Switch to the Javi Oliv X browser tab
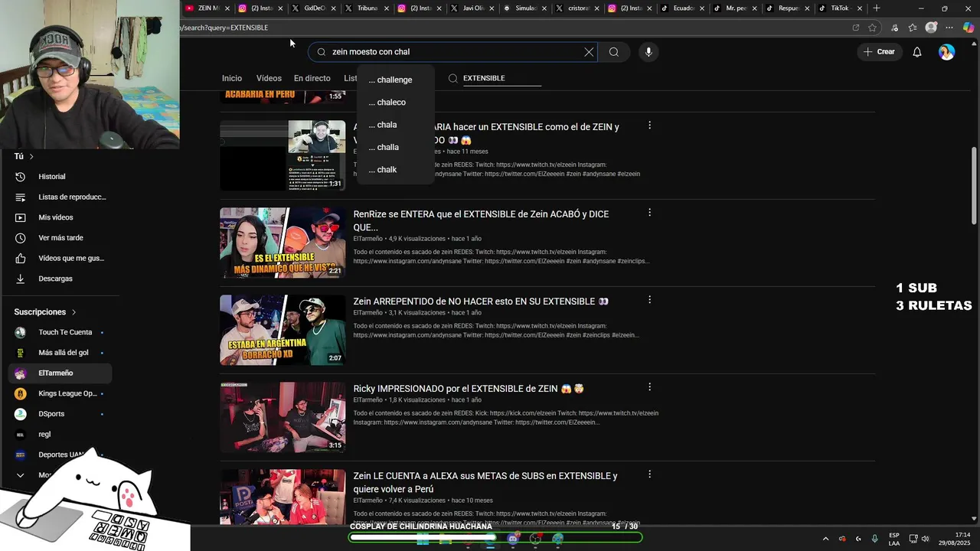Viewport: 980px width, 551px height. 475,8
